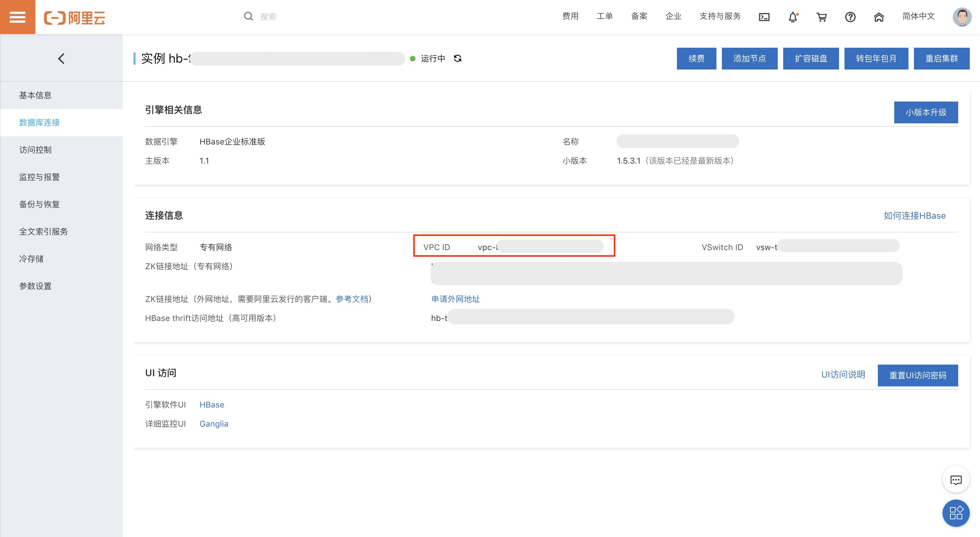Viewport: 980px width, 537px height.
Task: Select 冷存储 in the sidebar
Action: coord(61,259)
